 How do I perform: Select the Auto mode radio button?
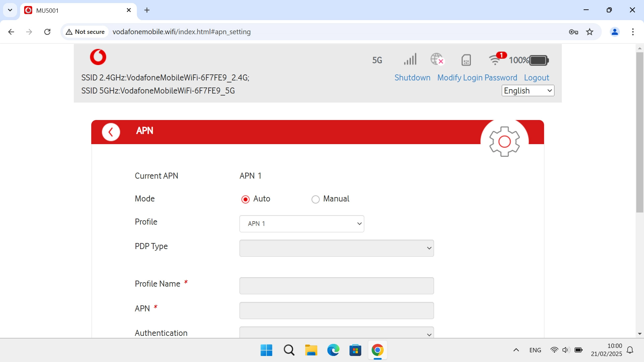coord(246,199)
